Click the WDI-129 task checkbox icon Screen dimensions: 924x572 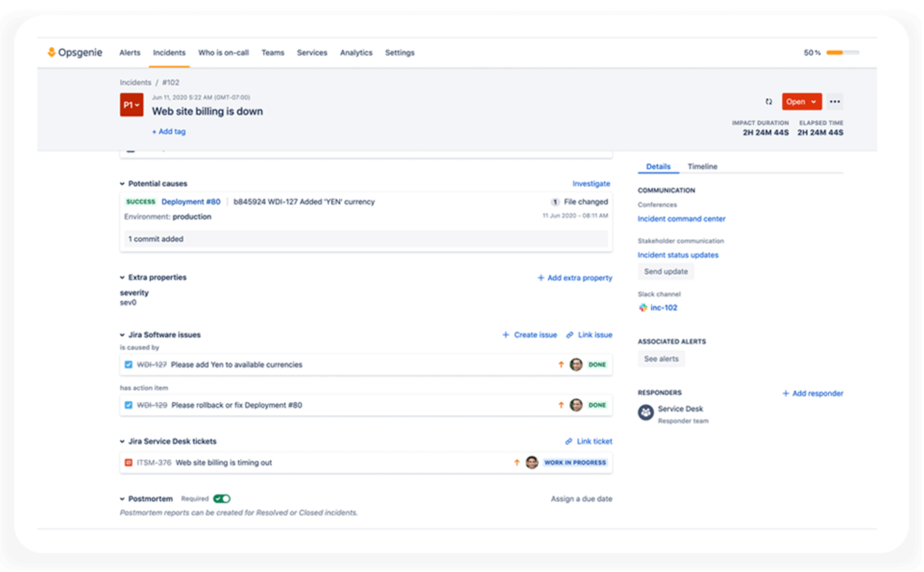pos(128,405)
